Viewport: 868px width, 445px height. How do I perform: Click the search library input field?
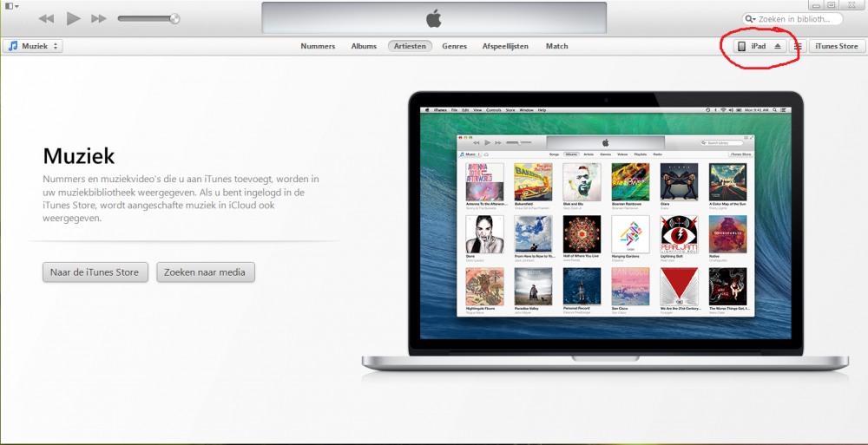[x=799, y=19]
